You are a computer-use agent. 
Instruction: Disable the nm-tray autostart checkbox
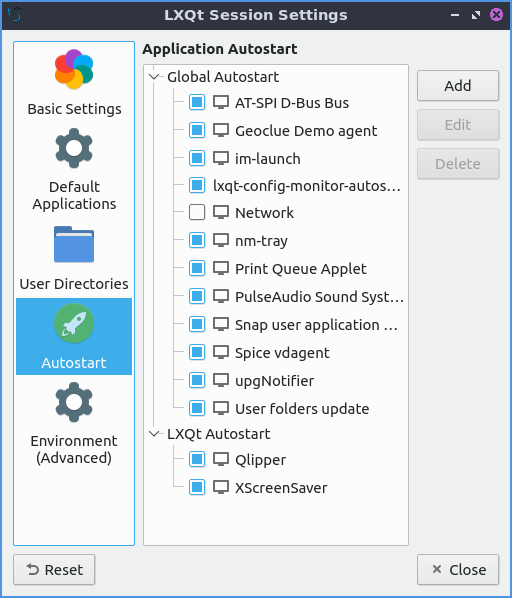197,240
